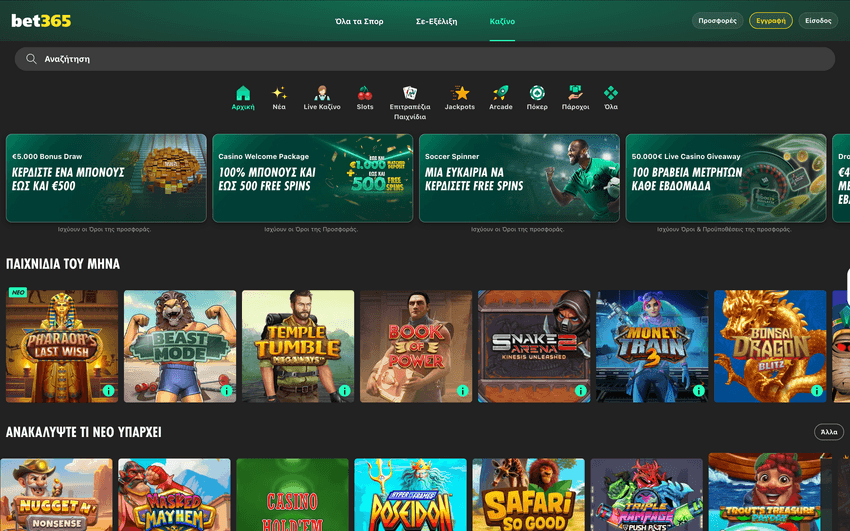Select the Πόκερ chip icon
850x531 pixels.
[x=537, y=93]
